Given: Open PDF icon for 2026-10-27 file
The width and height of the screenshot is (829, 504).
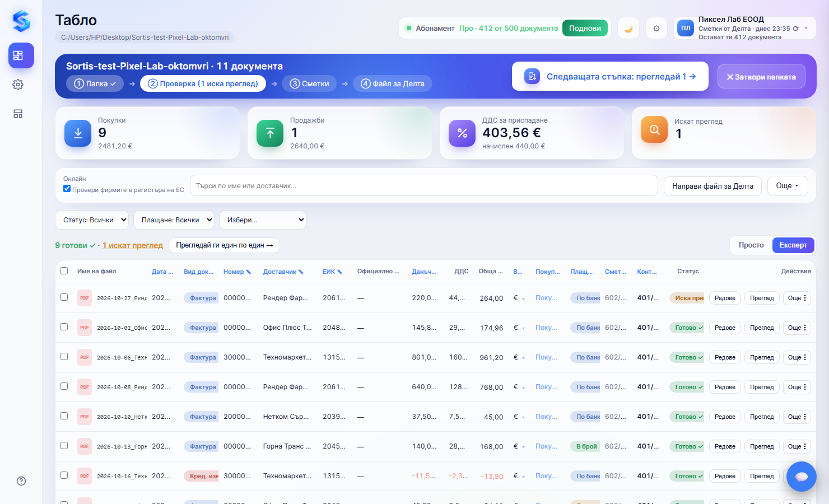Looking at the screenshot, I should click(x=85, y=298).
